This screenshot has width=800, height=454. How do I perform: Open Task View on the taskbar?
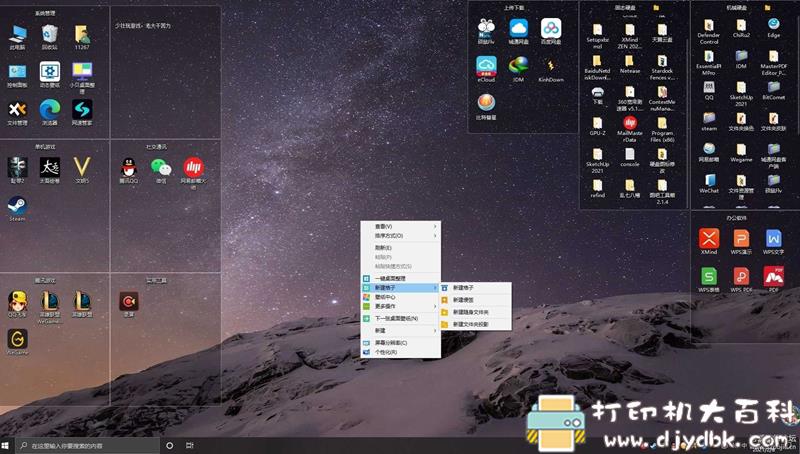pyautogui.click(x=189, y=446)
